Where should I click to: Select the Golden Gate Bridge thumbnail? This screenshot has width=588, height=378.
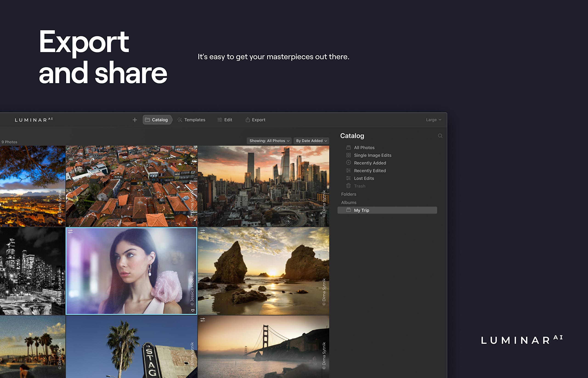[x=263, y=346]
